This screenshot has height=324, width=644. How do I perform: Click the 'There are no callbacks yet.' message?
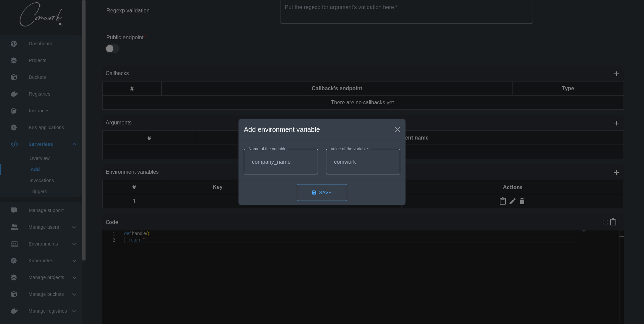pyautogui.click(x=363, y=103)
